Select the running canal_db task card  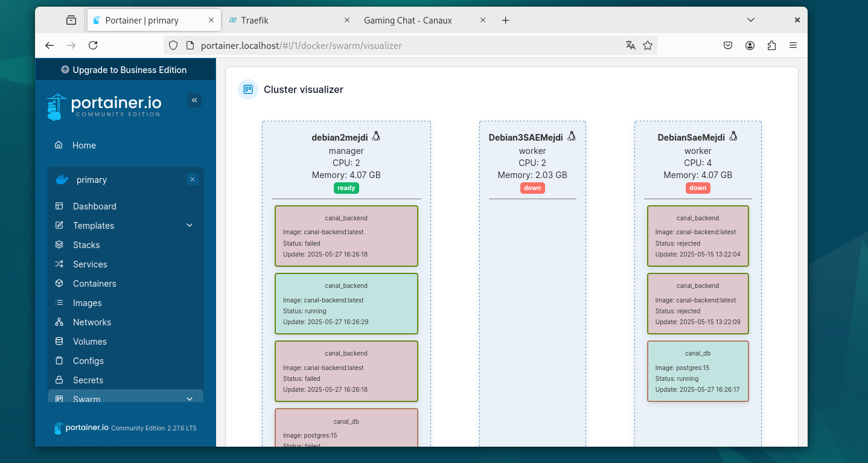[x=697, y=371]
